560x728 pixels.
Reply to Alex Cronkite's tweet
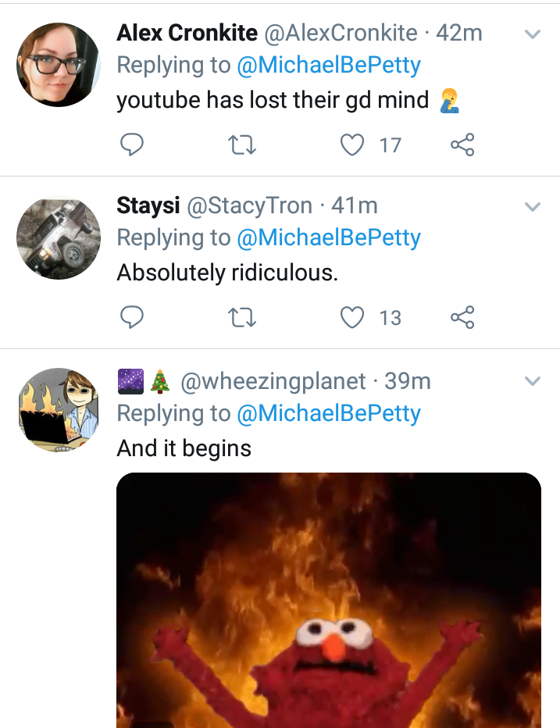(x=132, y=145)
